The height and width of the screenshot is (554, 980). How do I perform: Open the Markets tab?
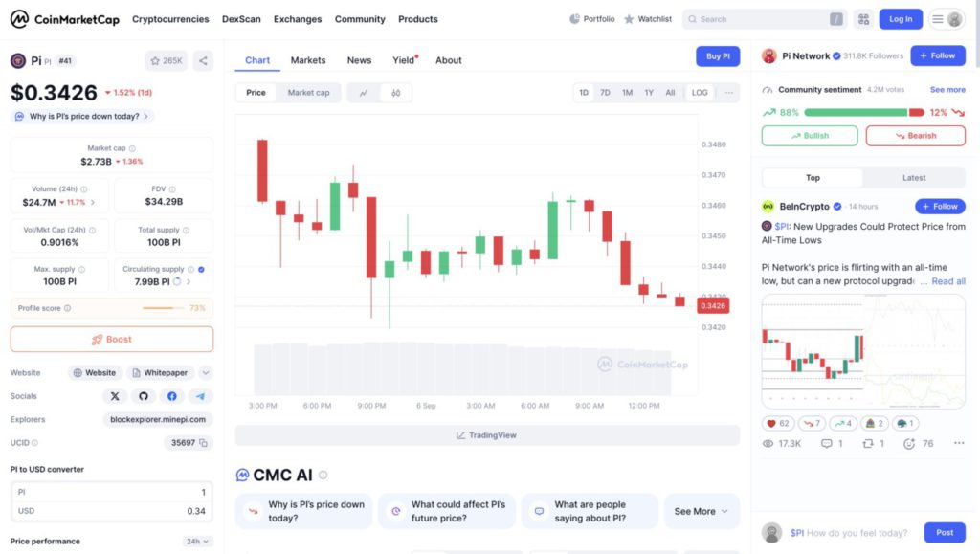click(308, 60)
